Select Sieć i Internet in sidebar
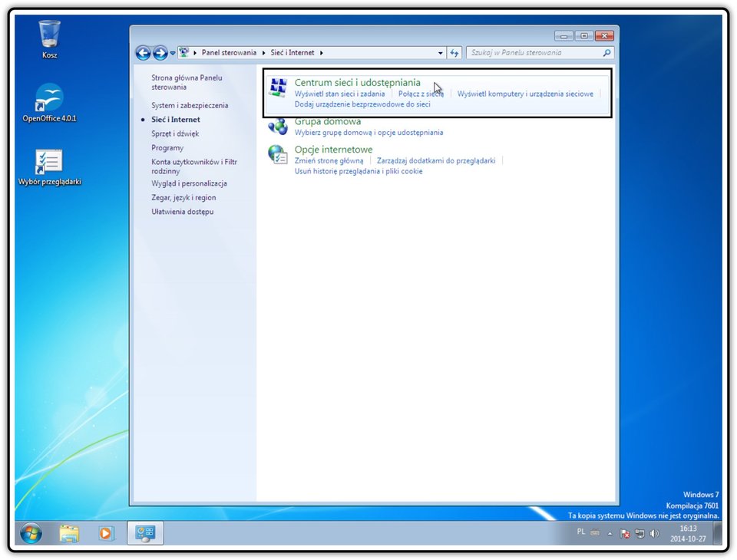Image resolution: width=737 pixels, height=560 pixels. coord(175,120)
